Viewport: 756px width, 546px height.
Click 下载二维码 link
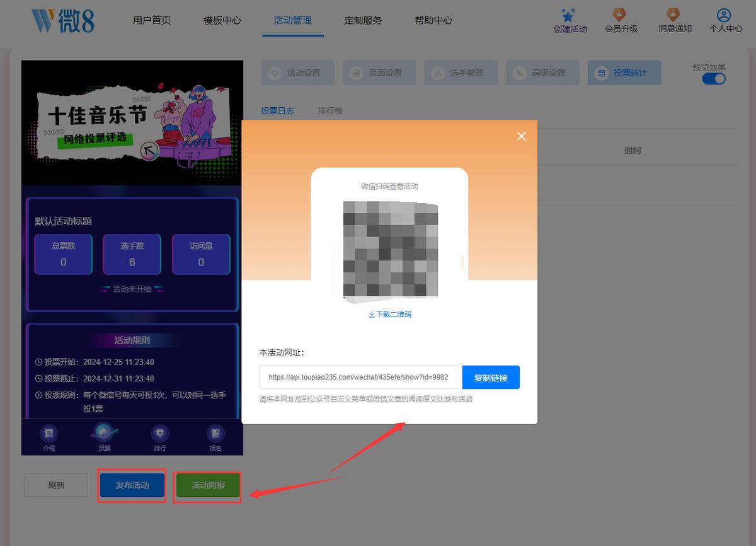[390, 314]
